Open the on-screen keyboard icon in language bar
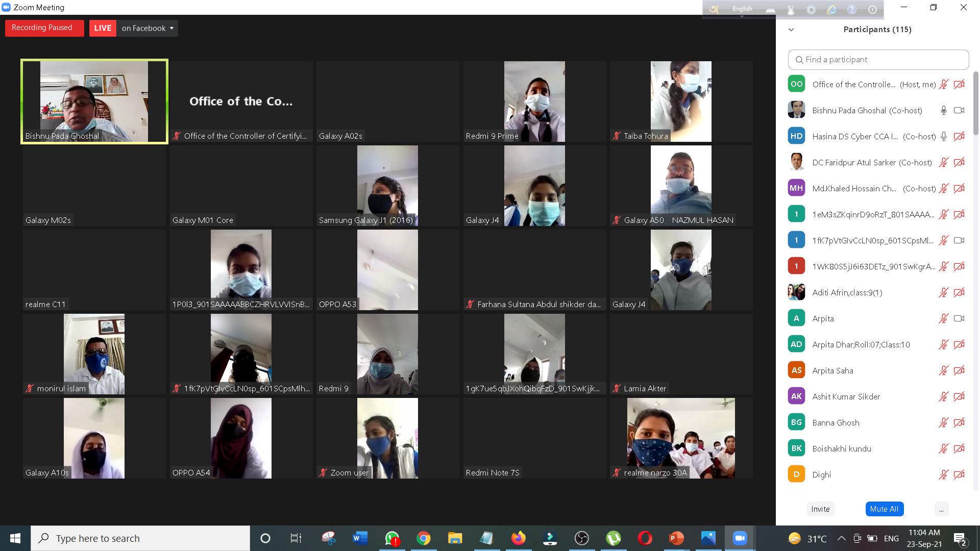980x551 pixels. pyautogui.click(x=771, y=10)
